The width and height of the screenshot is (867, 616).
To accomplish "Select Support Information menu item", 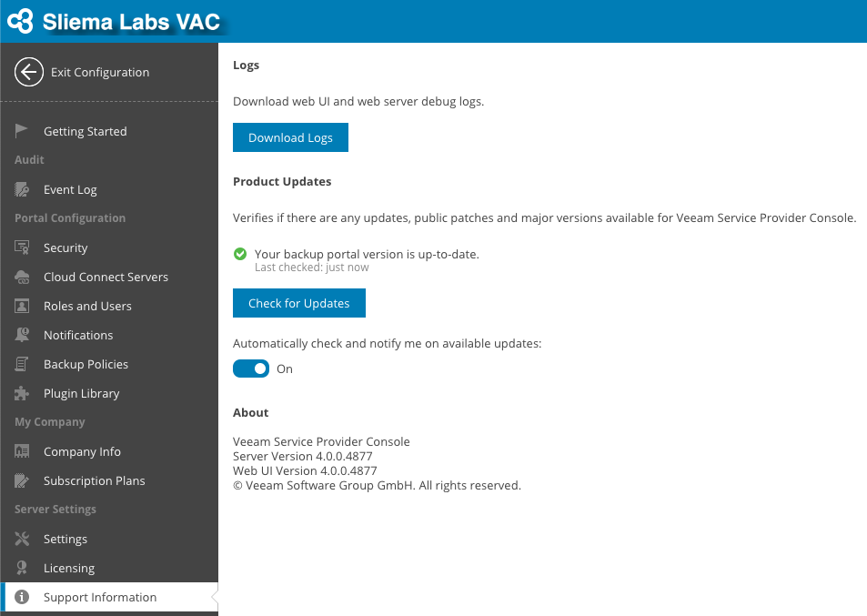I will (x=109, y=597).
